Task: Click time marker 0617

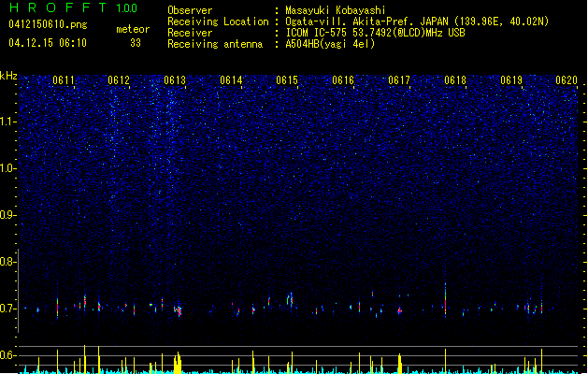Action: pyautogui.click(x=399, y=80)
